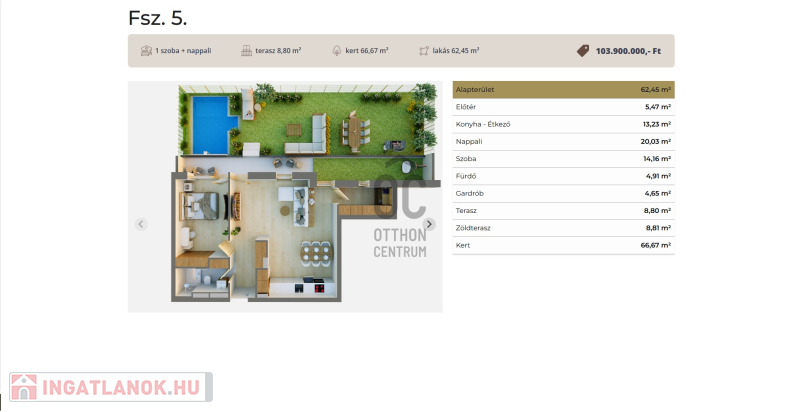The width and height of the screenshot is (800, 412).
Task: Click the floor area icon beside 'lakás 62,45 m²'
Action: (x=424, y=50)
